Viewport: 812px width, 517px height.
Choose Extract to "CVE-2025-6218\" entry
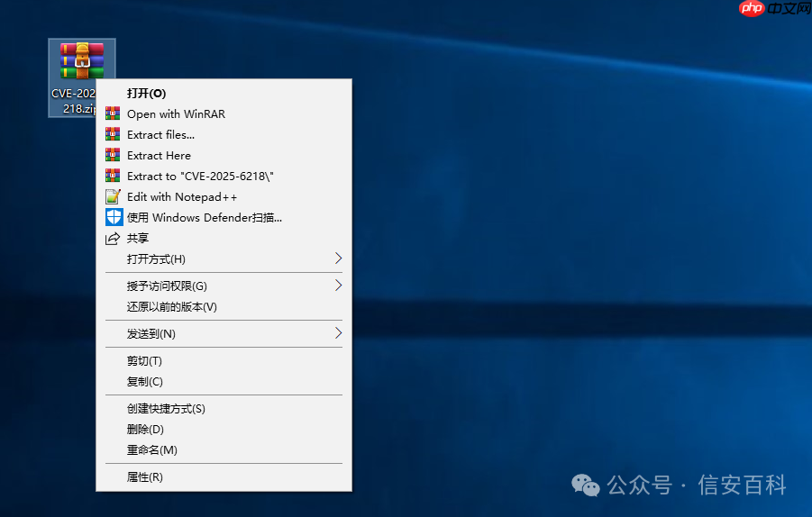[x=224, y=176]
